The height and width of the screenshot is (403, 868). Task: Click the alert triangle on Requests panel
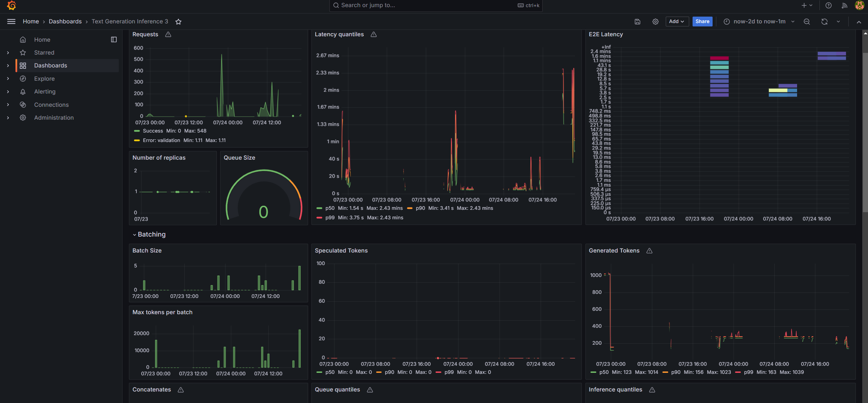(168, 34)
